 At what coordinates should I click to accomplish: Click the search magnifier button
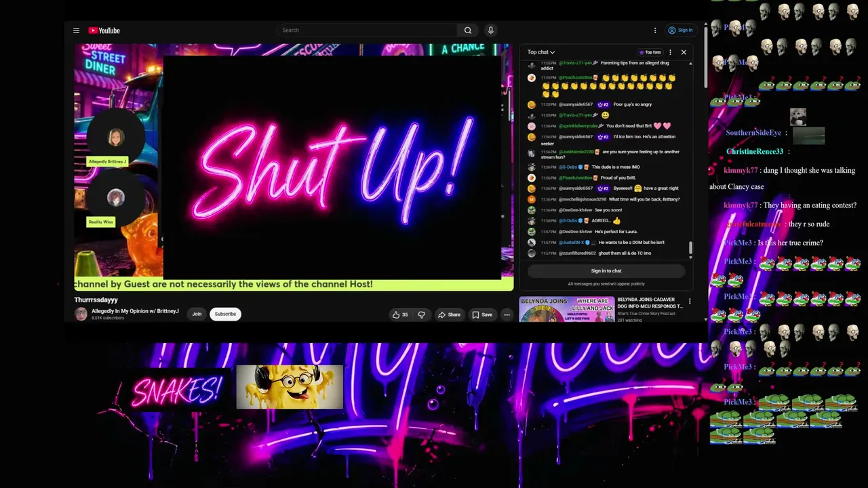468,30
